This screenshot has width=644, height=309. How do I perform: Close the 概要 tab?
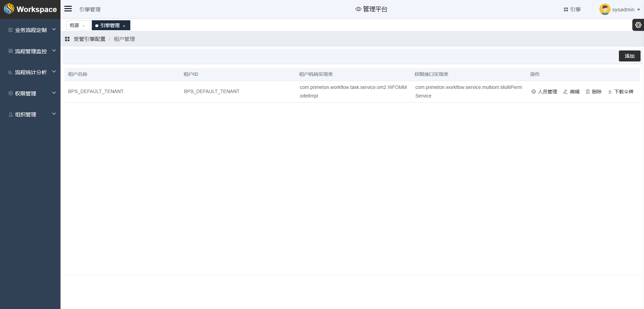point(84,26)
